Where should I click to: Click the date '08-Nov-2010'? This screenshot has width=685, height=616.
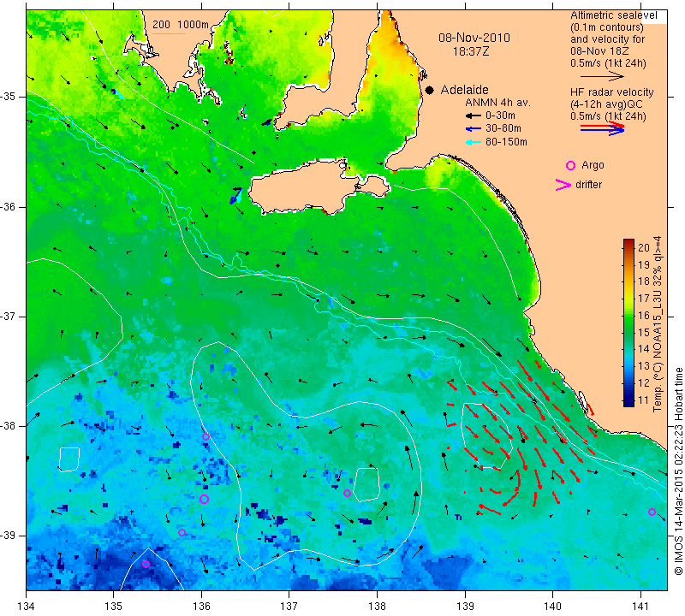point(474,38)
